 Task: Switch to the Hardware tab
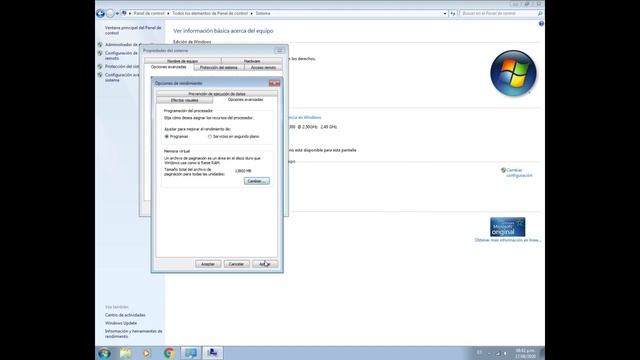click(252, 61)
